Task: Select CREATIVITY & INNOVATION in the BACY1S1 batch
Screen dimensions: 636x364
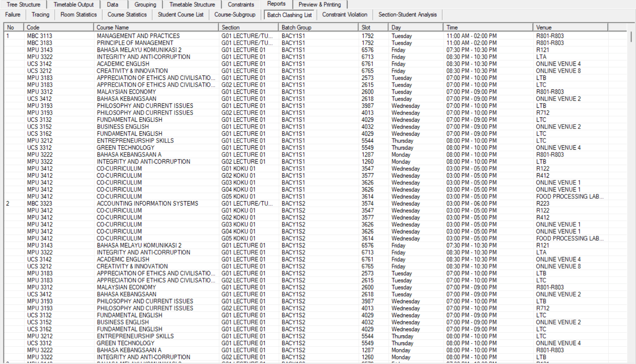Action: 132,71
